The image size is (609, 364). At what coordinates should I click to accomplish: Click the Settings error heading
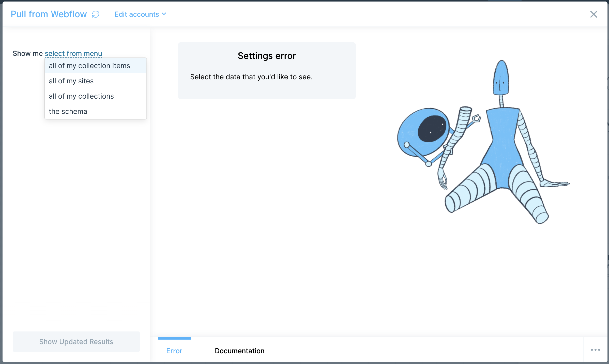pyautogui.click(x=267, y=56)
